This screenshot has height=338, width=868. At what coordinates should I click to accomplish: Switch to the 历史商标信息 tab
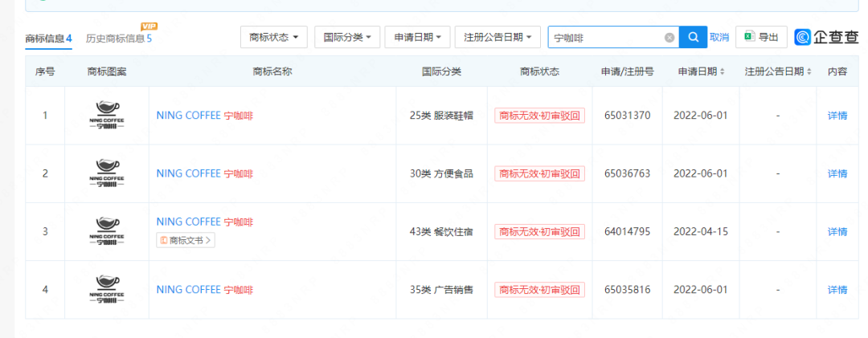point(118,38)
